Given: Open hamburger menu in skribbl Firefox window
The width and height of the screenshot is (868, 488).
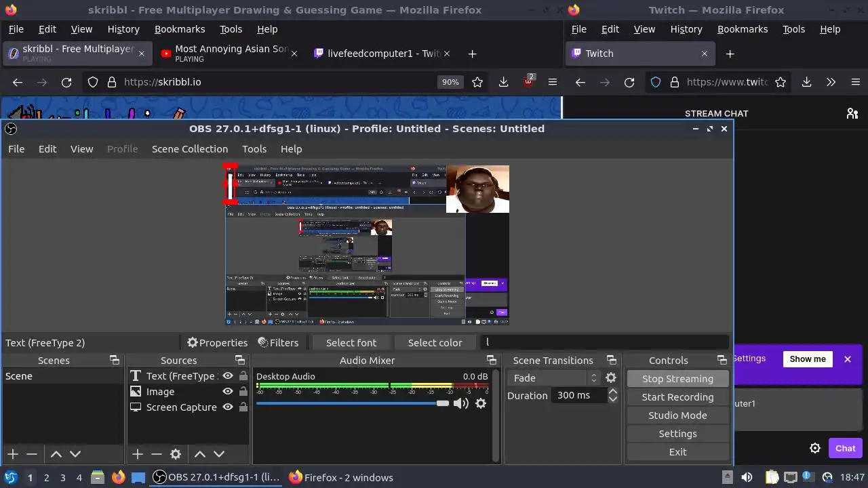Looking at the screenshot, I should click(553, 82).
